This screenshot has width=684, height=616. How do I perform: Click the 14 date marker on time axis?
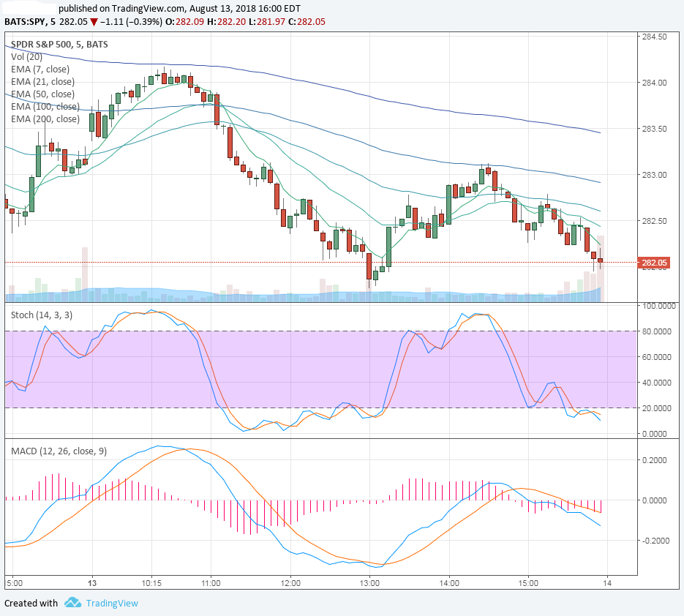pos(607,583)
